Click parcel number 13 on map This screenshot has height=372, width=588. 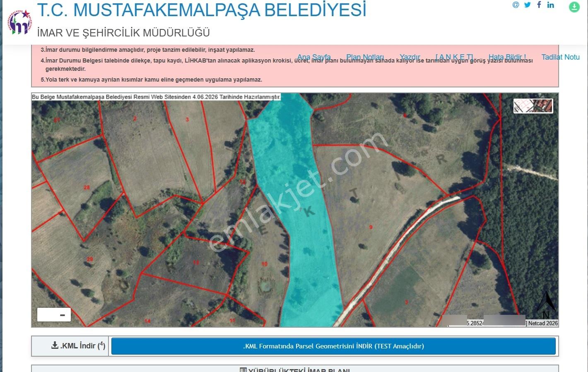pyautogui.click(x=196, y=263)
